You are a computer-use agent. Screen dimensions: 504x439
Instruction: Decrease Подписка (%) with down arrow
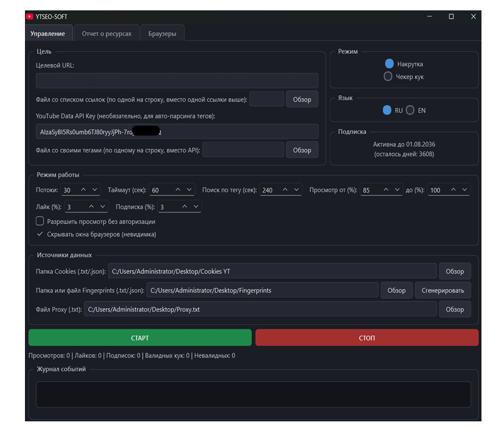click(x=196, y=206)
